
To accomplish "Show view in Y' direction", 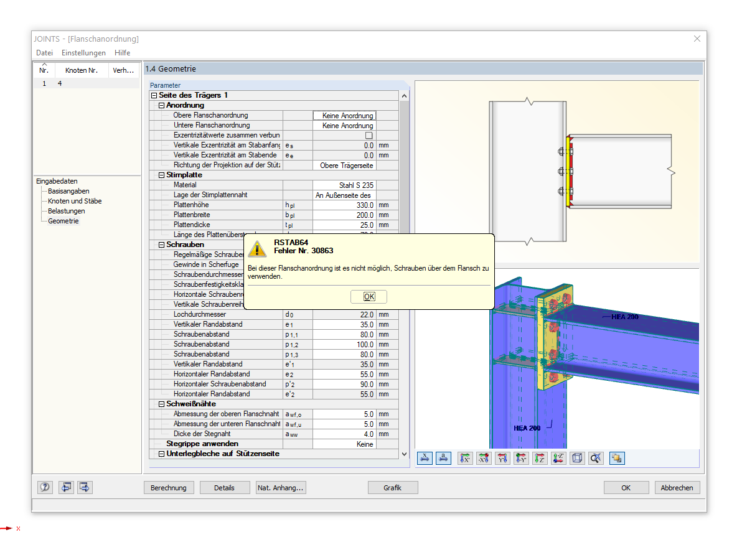I will [502, 459].
